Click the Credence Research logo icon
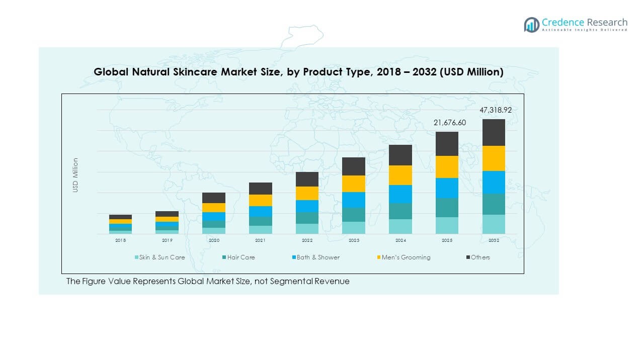 coord(531,25)
